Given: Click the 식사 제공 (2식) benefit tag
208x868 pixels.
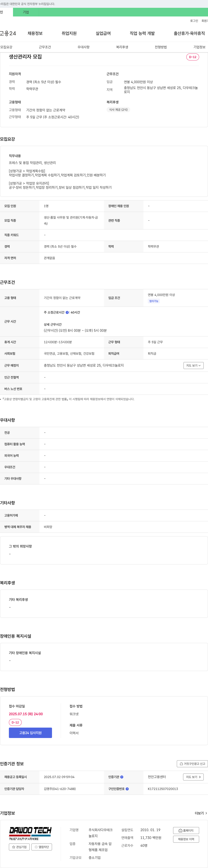Looking at the screenshot, I should 118,109.
